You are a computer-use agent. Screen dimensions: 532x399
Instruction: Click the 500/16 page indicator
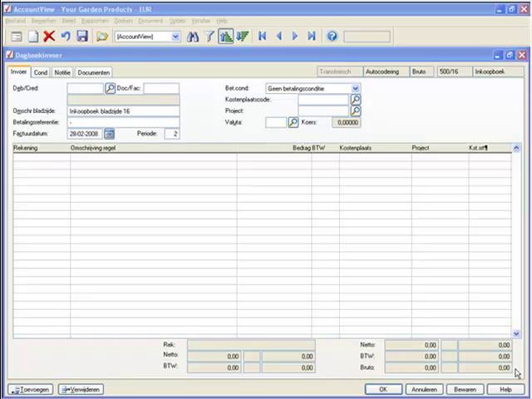[454, 71]
